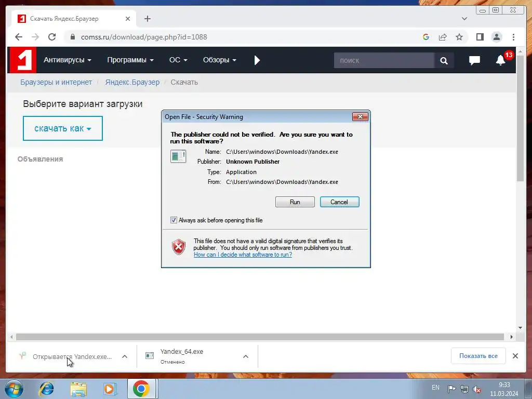
Task: Click the padlock site info icon
Action: (73, 37)
